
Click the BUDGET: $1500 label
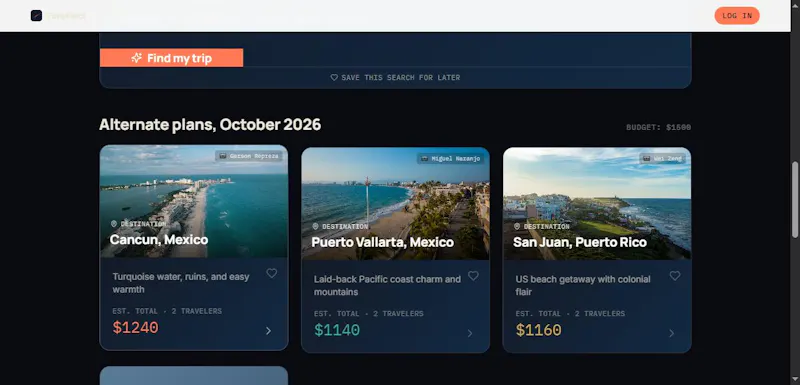pyautogui.click(x=659, y=127)
